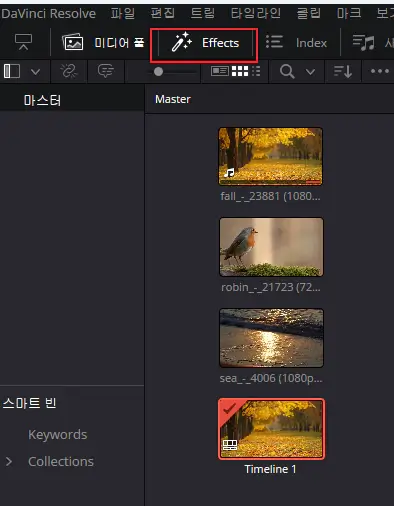
Task: Switch to thumbnail grid view
Action: click(x=240, y=71)
